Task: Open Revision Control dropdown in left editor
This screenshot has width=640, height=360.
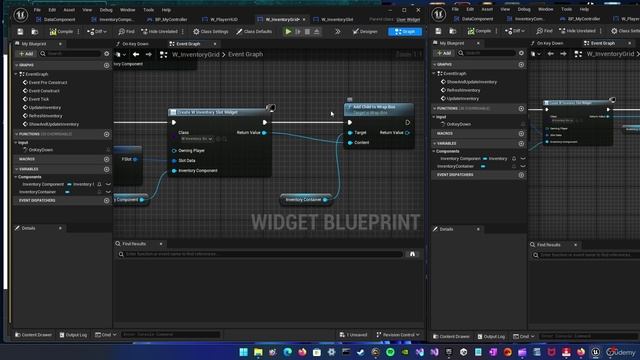Action: [x=398, y=335]
